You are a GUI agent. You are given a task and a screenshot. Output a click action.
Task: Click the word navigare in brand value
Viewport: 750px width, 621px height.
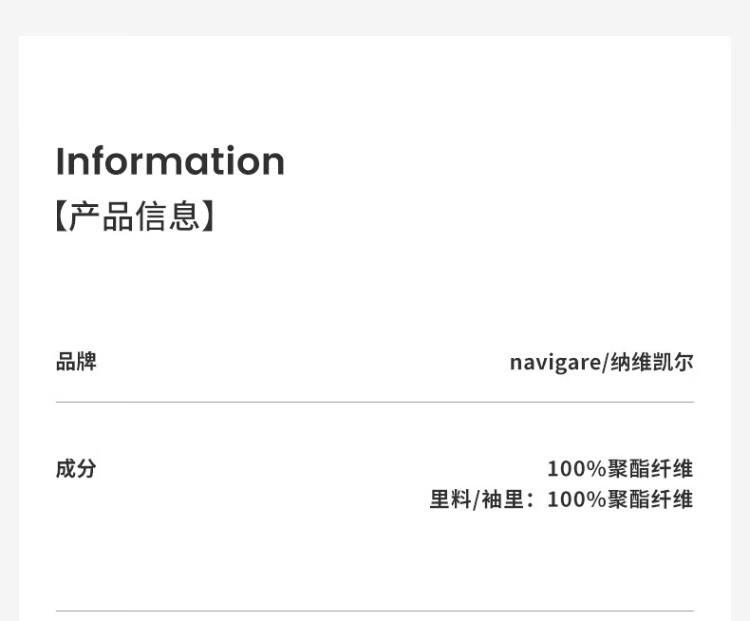(554, 362)
